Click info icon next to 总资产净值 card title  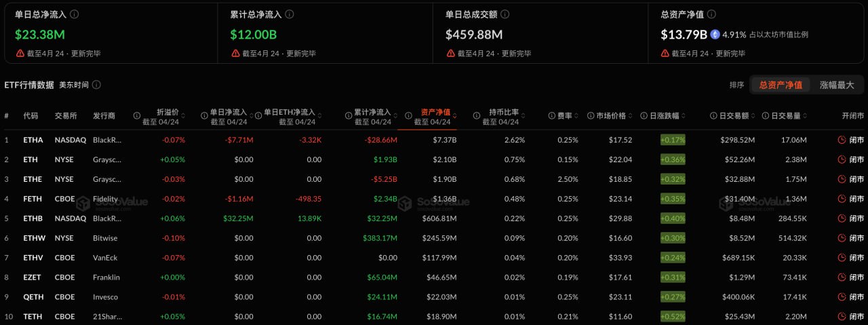[711, 14]
